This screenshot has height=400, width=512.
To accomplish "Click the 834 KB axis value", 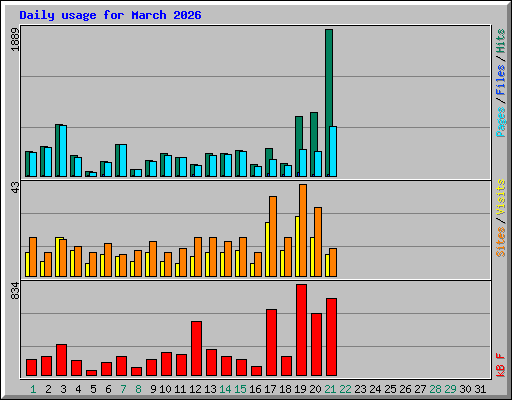I will coord(15,290).
